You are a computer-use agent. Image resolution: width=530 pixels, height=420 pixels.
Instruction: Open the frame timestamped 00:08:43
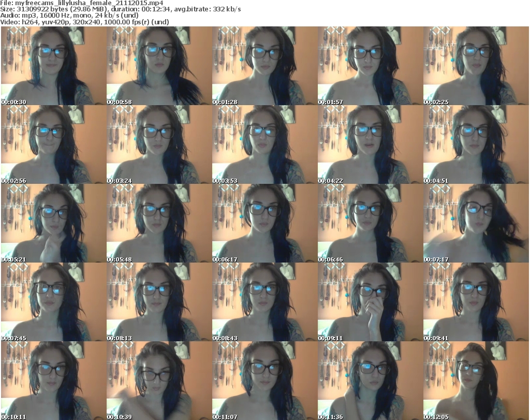coord(264,302)
